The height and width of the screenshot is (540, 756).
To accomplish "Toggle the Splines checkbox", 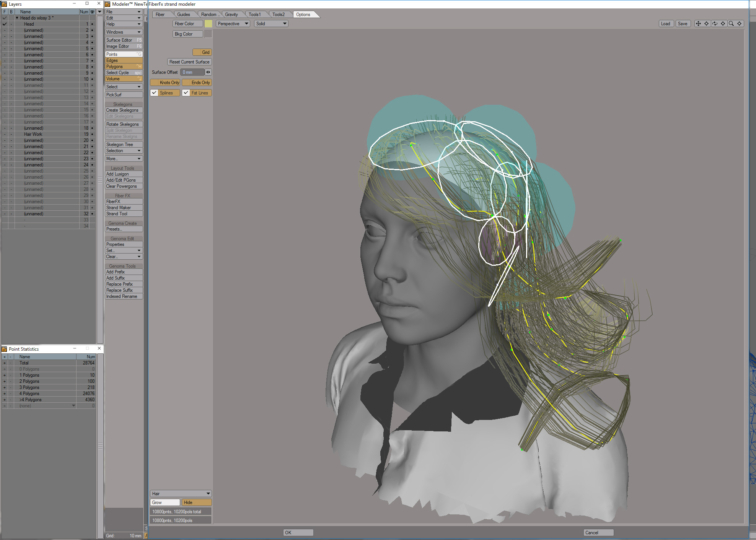I will pos(154,93).
